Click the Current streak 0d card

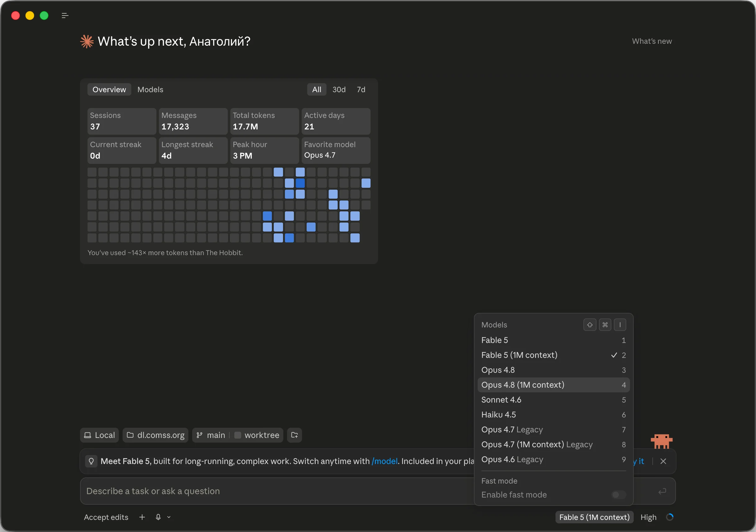[122, 151]
